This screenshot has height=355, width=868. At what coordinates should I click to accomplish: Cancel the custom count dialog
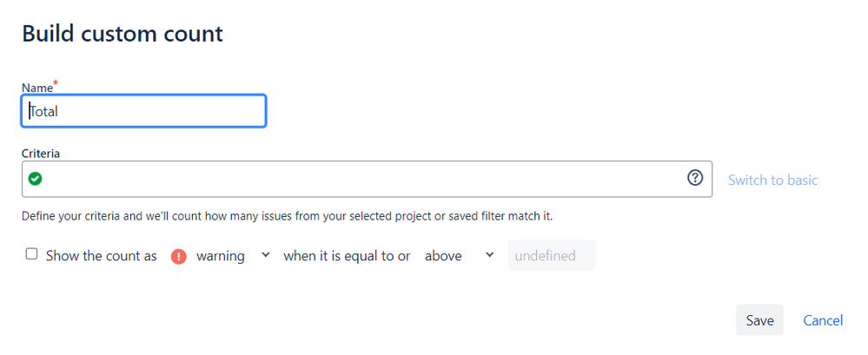click(822, 320)
